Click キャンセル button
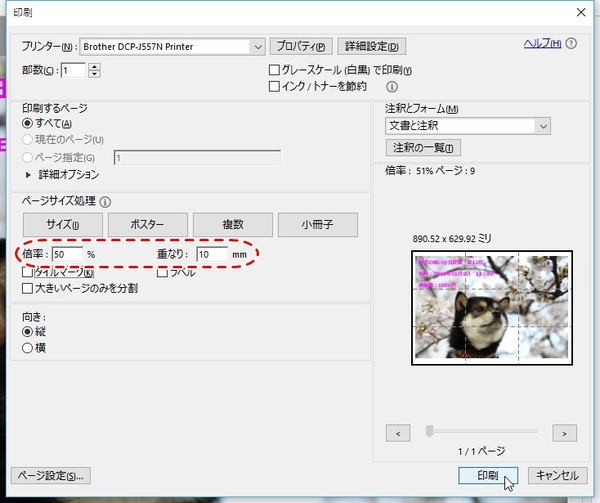The width and height of the screenshot is (600, 503). pyautogui.click(x=558, y=475)
